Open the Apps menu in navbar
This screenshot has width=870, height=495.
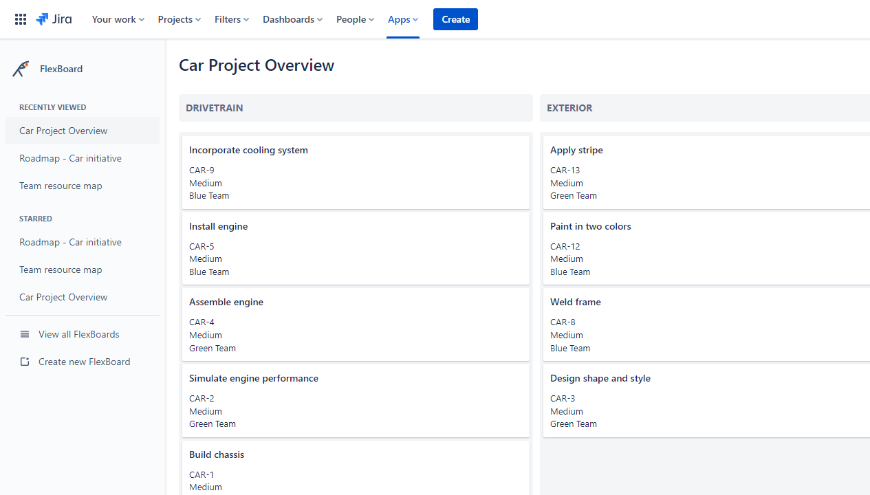pyautogui.click(x=403, y=19)
